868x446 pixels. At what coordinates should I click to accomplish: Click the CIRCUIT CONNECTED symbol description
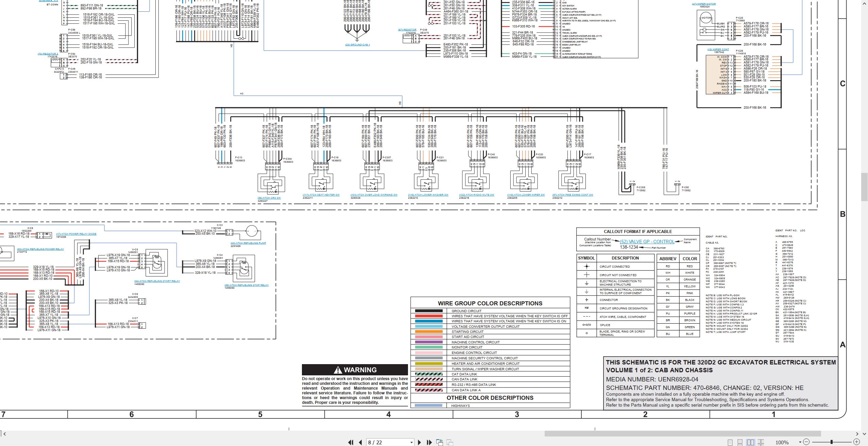615,267
